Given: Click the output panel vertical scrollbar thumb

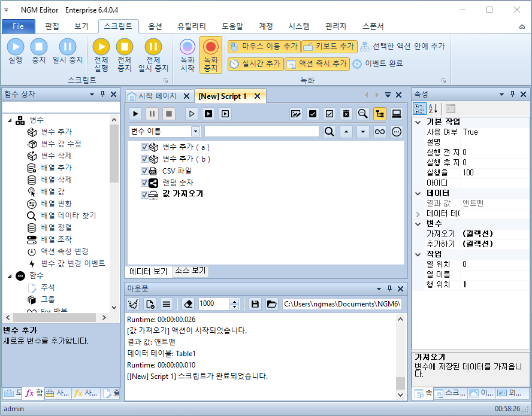Looking at the screenshot, I should (400, 383).
